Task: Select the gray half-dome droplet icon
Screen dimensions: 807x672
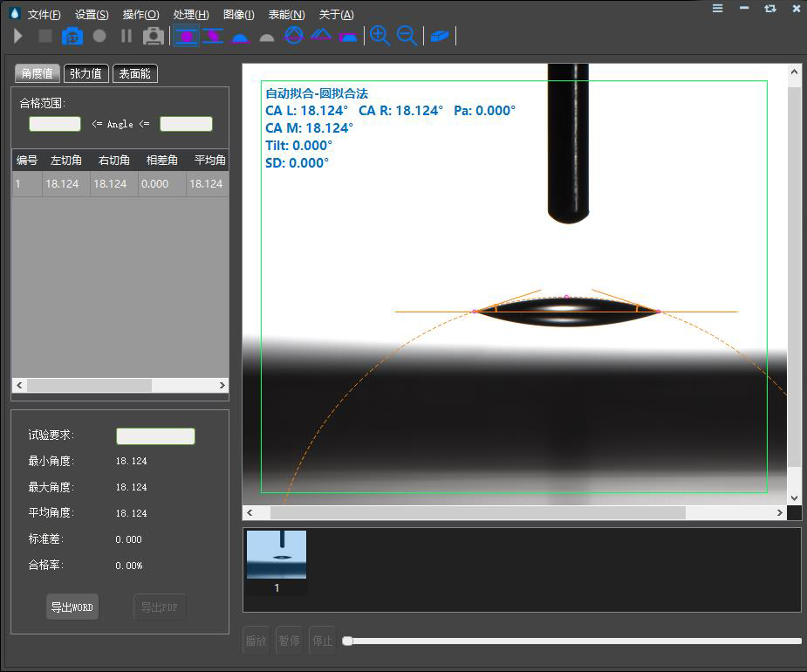Action: coord(267,37)
